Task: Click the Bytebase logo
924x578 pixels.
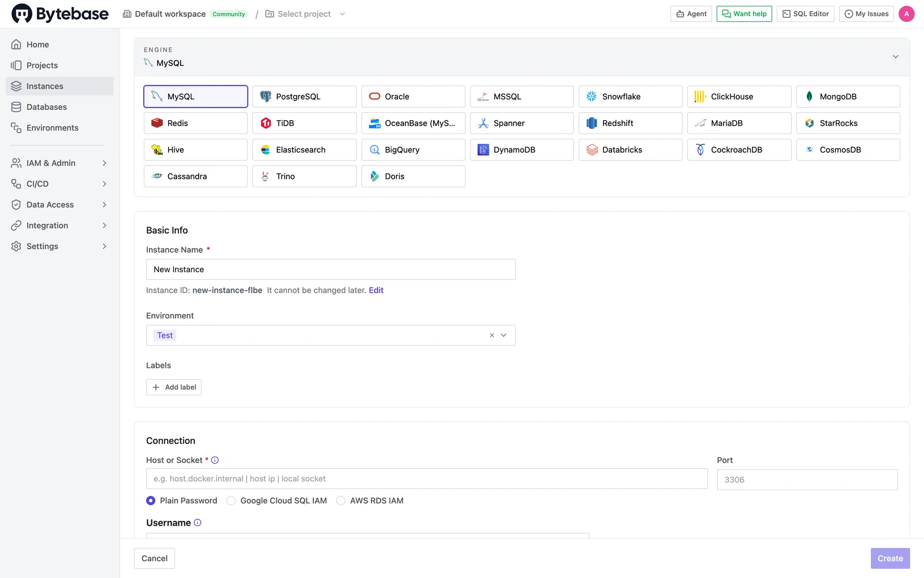Action: 60,14
